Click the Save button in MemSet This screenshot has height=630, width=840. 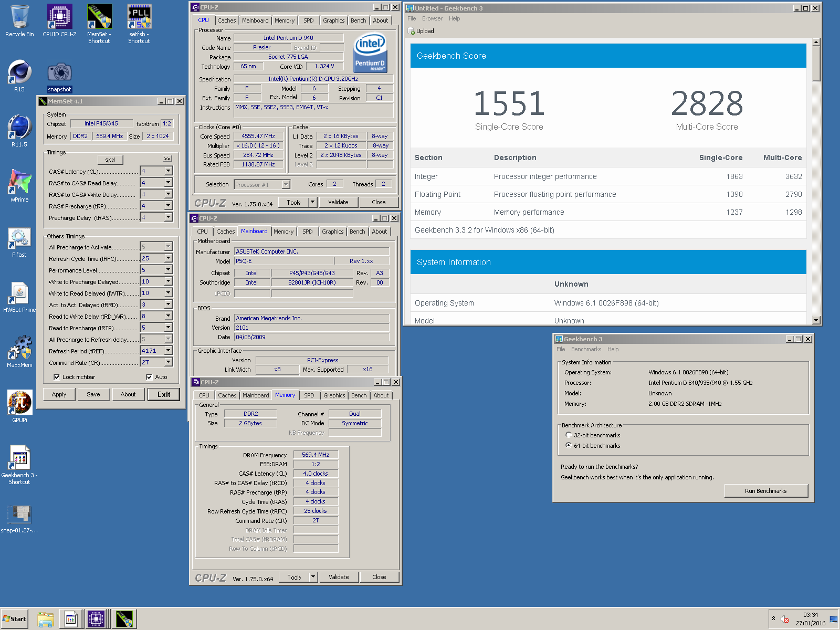[93, 394]
